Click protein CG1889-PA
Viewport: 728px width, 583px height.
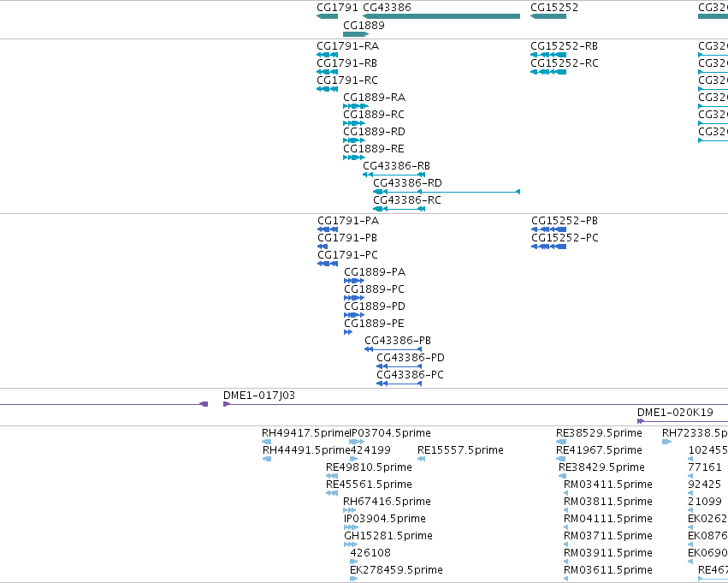[x=375, y=272]
